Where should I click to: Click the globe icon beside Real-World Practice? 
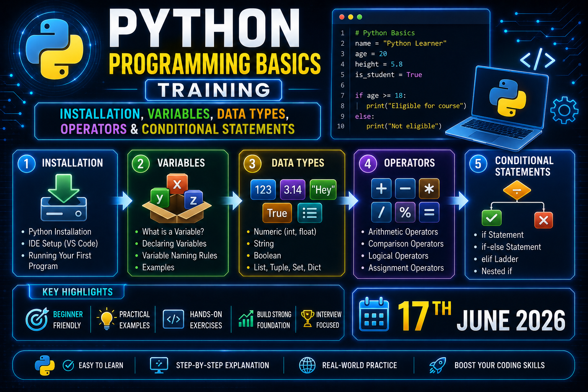(307, 365)
